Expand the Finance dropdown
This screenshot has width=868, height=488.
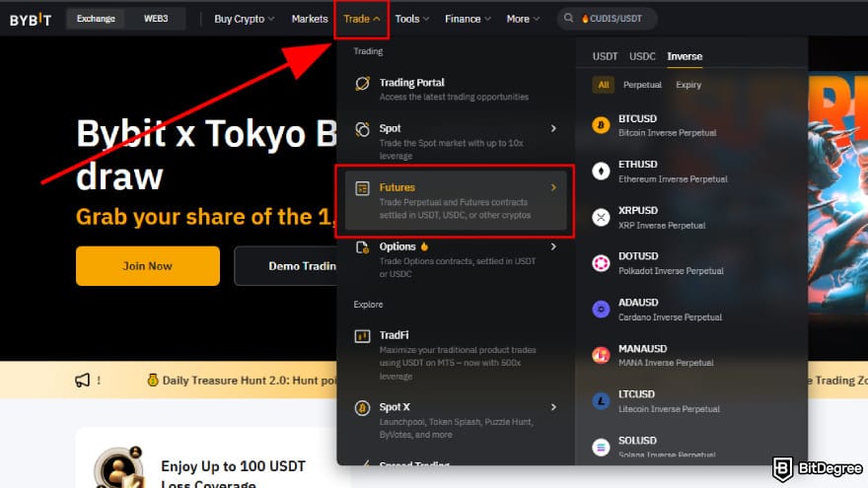point(468,19)
